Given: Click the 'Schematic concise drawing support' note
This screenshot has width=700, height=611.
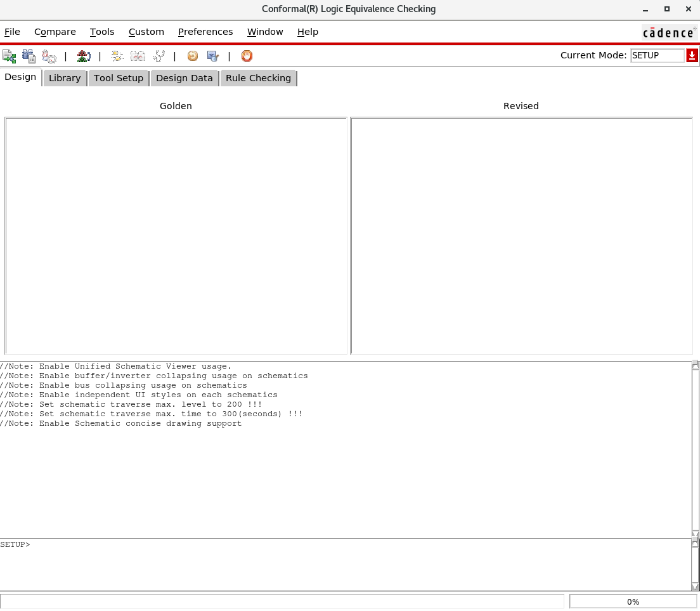Looking at the screenshot, I should tap(120, 423).
